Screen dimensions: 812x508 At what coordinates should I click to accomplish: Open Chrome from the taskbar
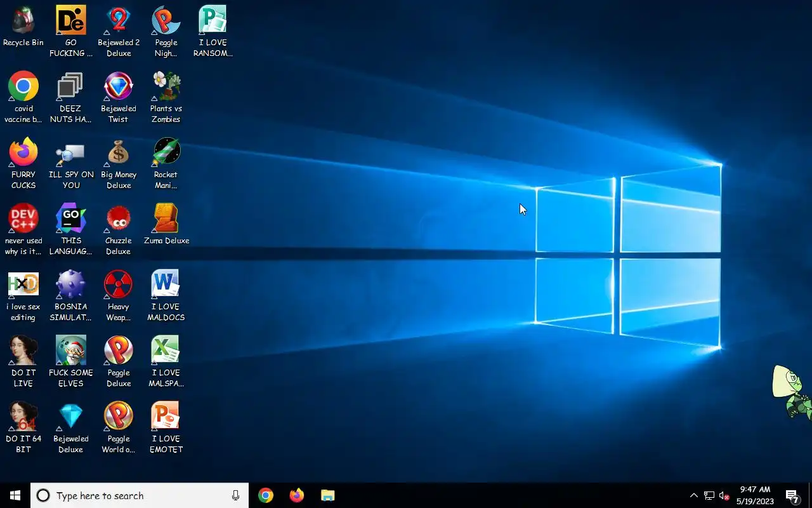[266, 495]
